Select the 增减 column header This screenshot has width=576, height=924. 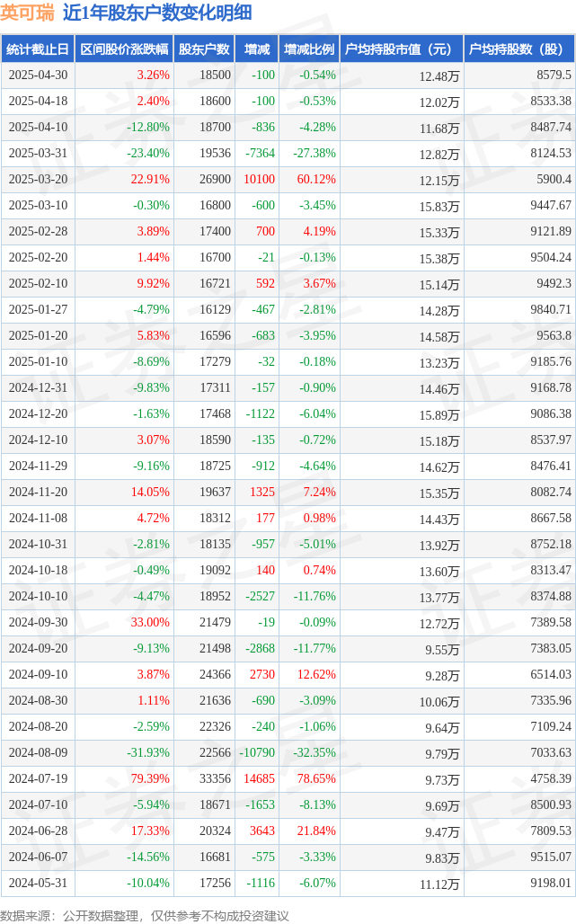click(257, 49)
